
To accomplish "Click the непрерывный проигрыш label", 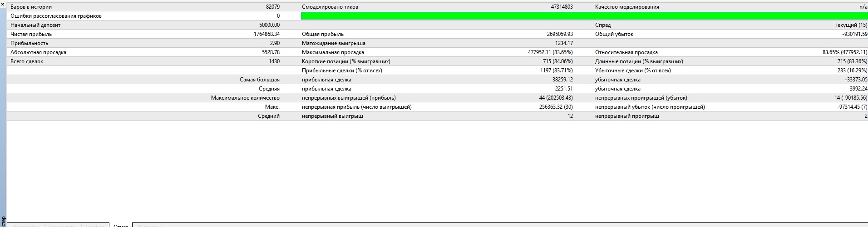I will (x=627, y=116).
